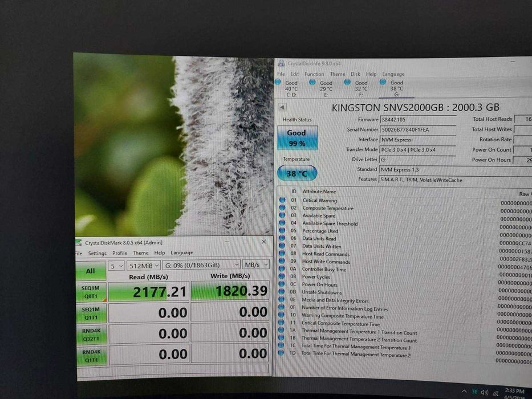Click the previous disk arrow button

click(x=282, y=107)
